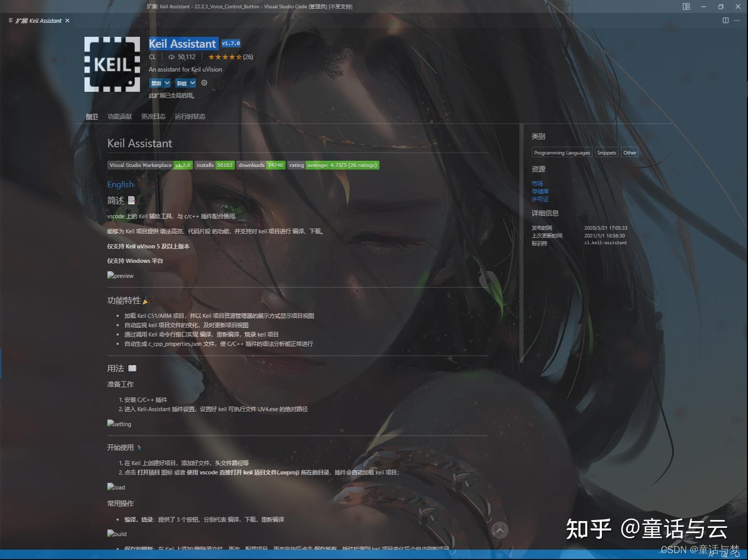Image resolution: width=748 pixels, height=560 pixels.
Task: Select the 更改日志 changelog tab
Action: (x=153, y=117)
